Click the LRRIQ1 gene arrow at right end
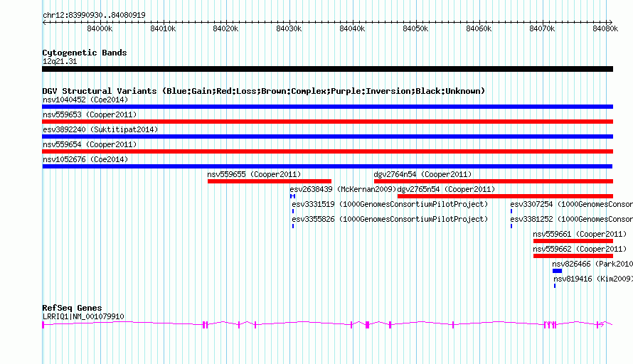The width and height of the screenshot is (633, 364). click(601, 324)
